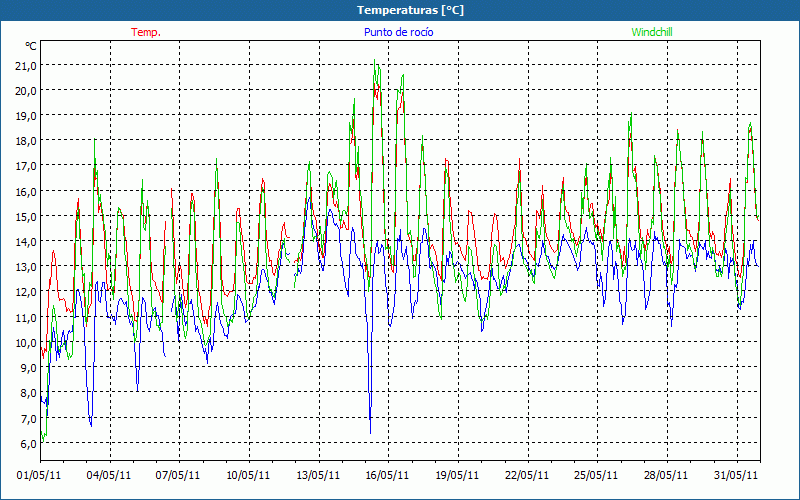800x500 pixels.
Task: Select the red Temp. legend label
Action: 146,32
